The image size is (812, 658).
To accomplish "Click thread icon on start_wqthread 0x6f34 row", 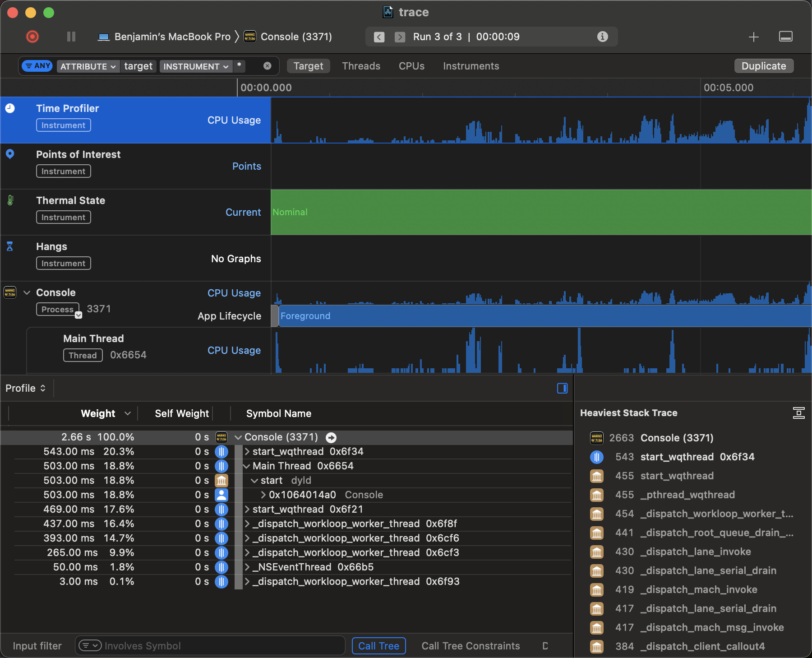I will [221, 452].
